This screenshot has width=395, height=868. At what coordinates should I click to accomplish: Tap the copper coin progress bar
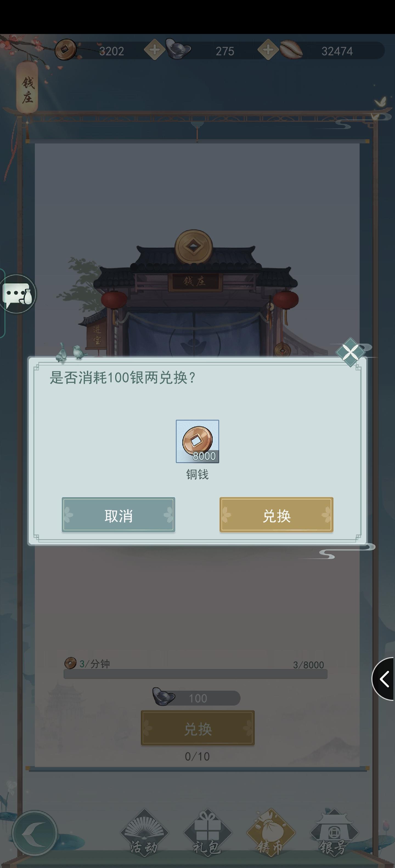pyautogui.click(x=195, y=674)
